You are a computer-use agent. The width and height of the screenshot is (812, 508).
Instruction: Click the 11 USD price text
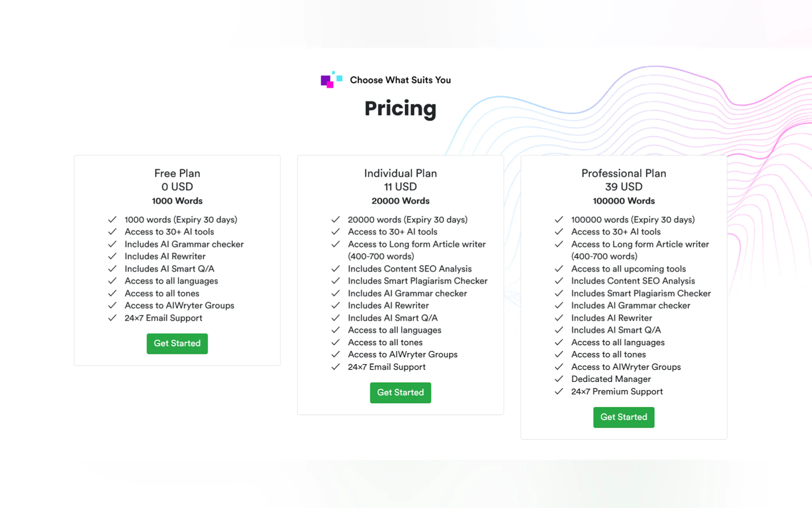pos(400,187)
